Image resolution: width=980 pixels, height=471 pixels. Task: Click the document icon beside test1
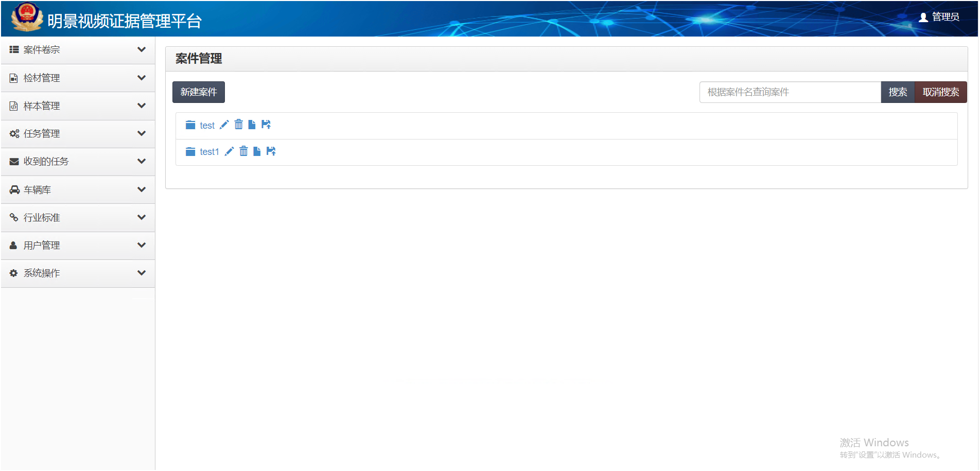pos(257,151)
